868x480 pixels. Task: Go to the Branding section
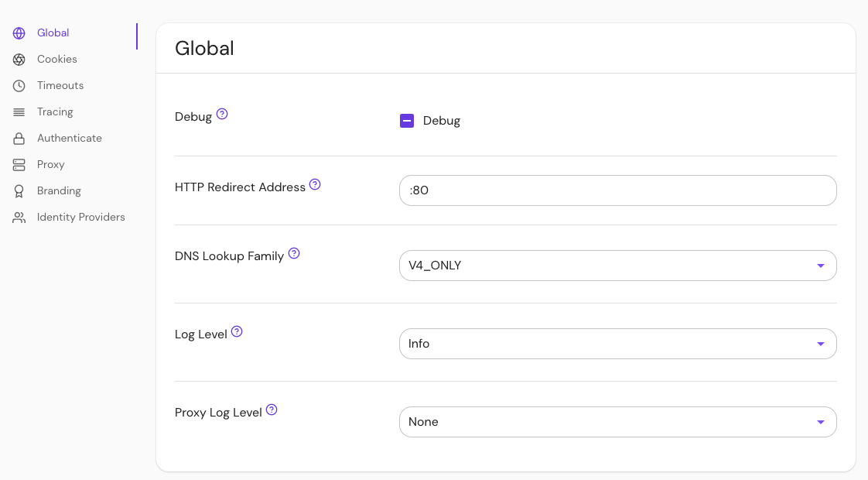59,190
